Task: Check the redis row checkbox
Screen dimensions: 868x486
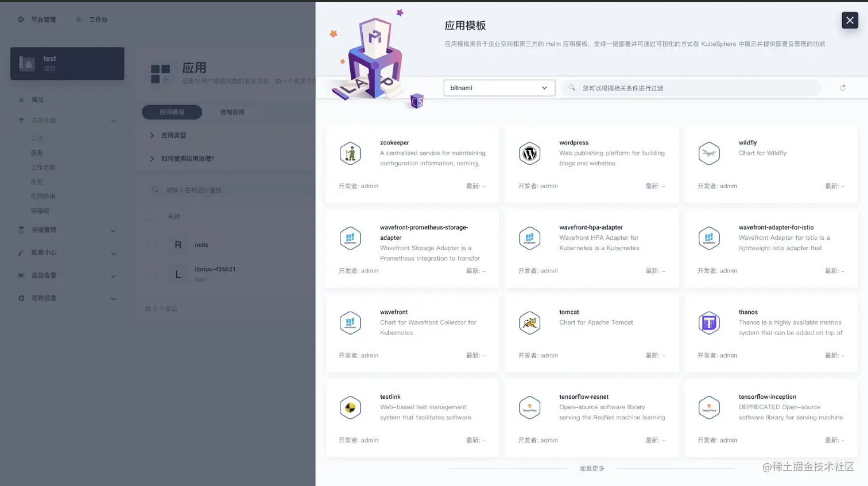Action: click(x=152, y=245)
